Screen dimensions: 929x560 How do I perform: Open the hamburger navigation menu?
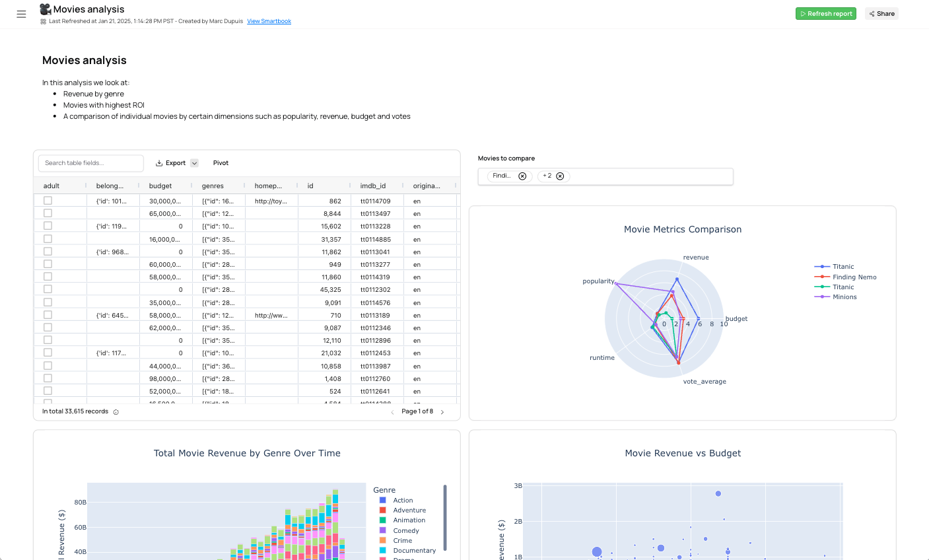(21, 14)
